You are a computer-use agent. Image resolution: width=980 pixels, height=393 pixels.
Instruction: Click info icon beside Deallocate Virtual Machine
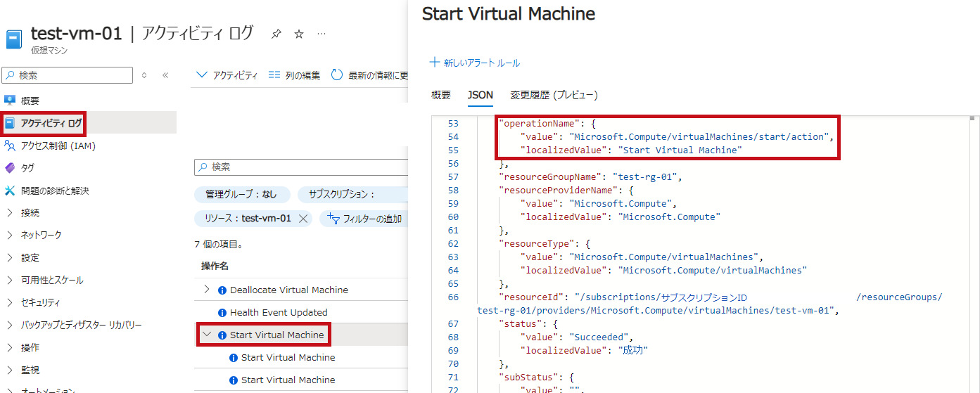pos(222,290)
